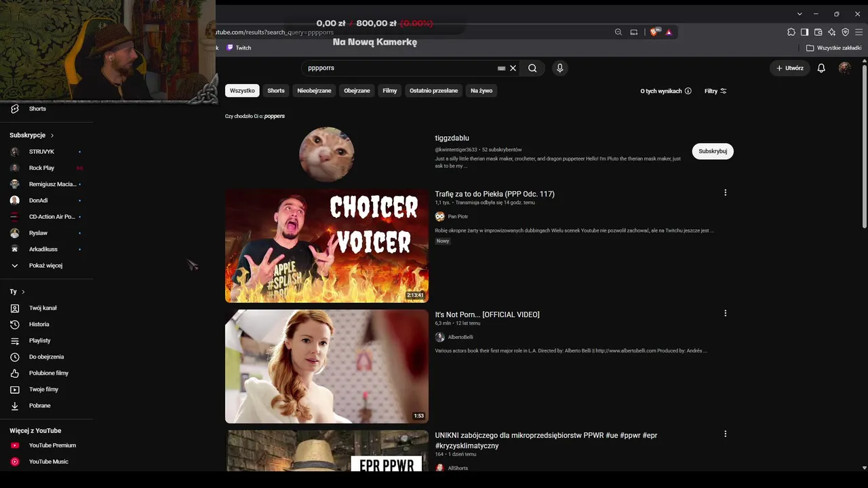Click the tiggzdablu cat channel avatar

pos(327,154)
